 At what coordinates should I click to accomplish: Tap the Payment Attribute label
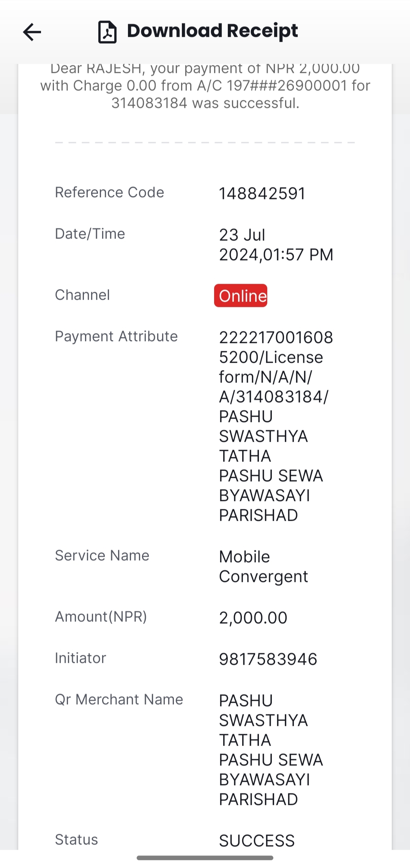(x=116, y=336)
